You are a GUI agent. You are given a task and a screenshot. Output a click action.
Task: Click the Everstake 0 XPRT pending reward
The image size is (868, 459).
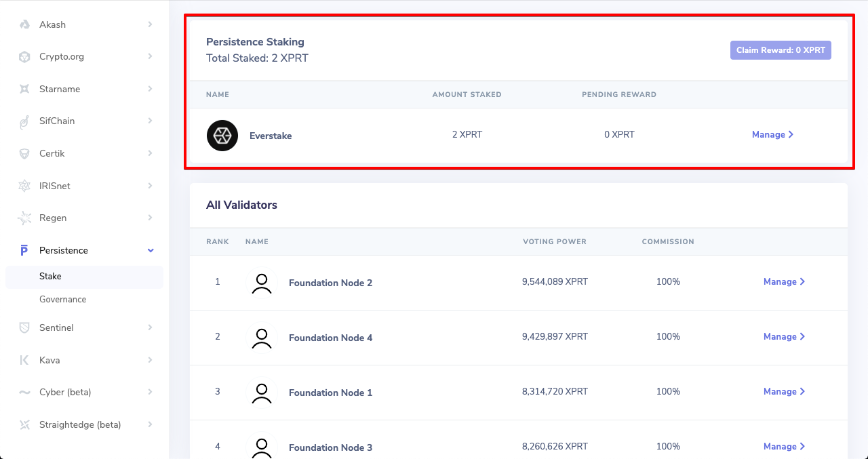(x=619, y=134)
